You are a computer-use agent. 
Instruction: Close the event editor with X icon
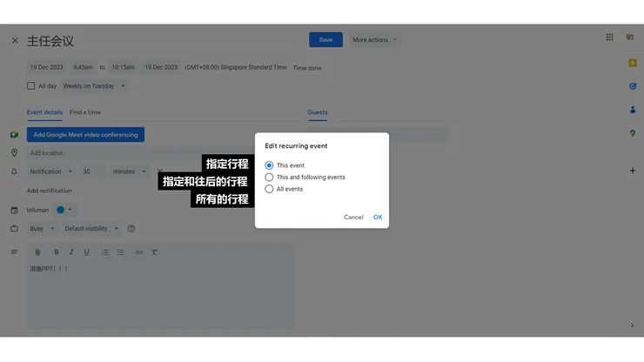(x=15, y=40)
